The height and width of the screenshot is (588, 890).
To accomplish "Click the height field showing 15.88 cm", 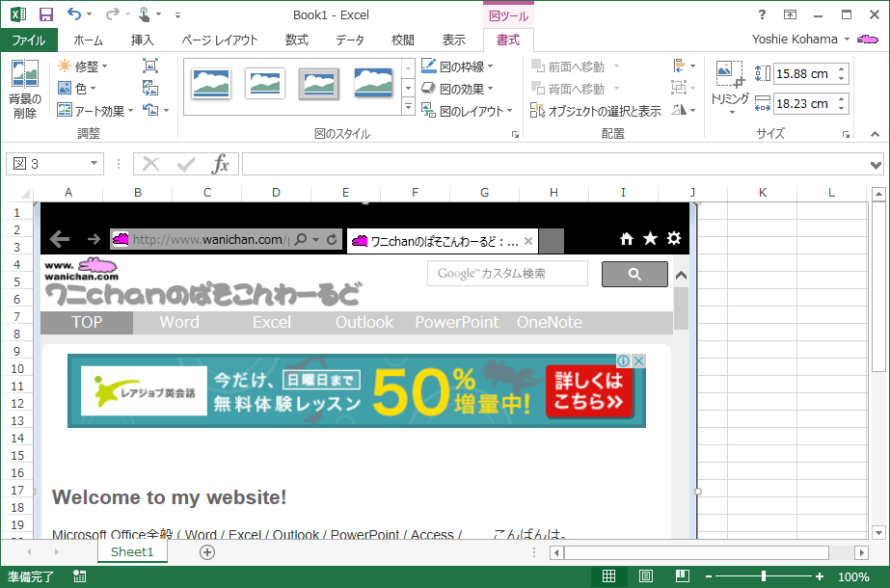I will 804,74.
